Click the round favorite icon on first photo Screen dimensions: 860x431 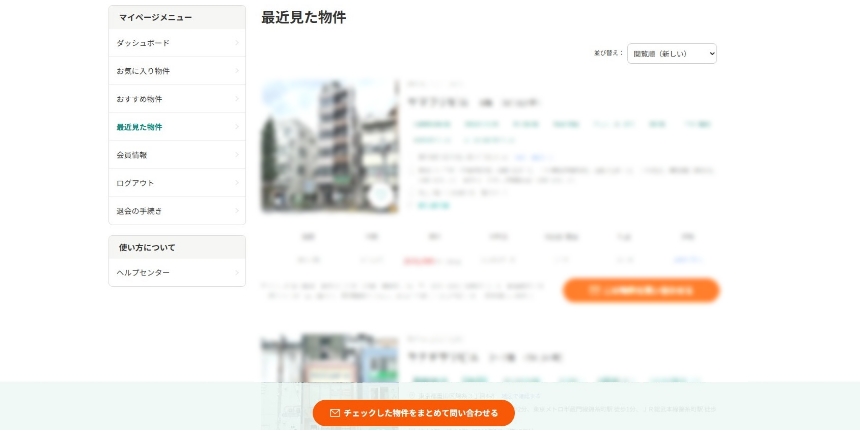pyautogui.click(x=380, y=195)
